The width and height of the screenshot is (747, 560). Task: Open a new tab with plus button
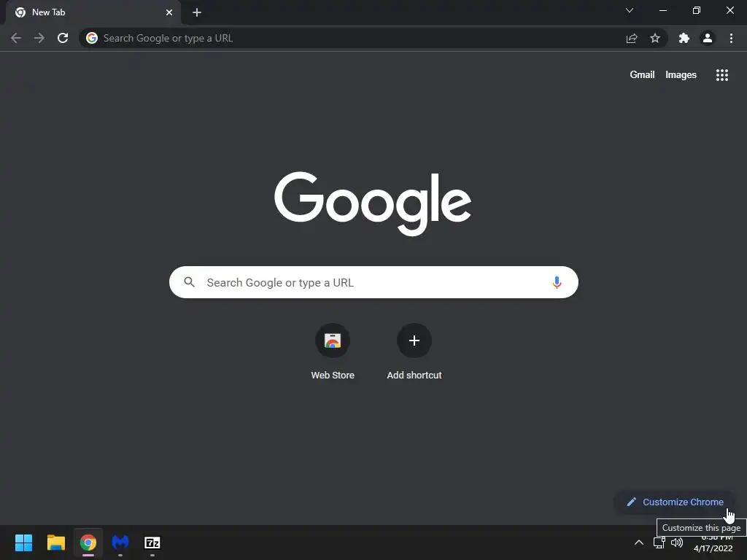[x=197, y=12]
